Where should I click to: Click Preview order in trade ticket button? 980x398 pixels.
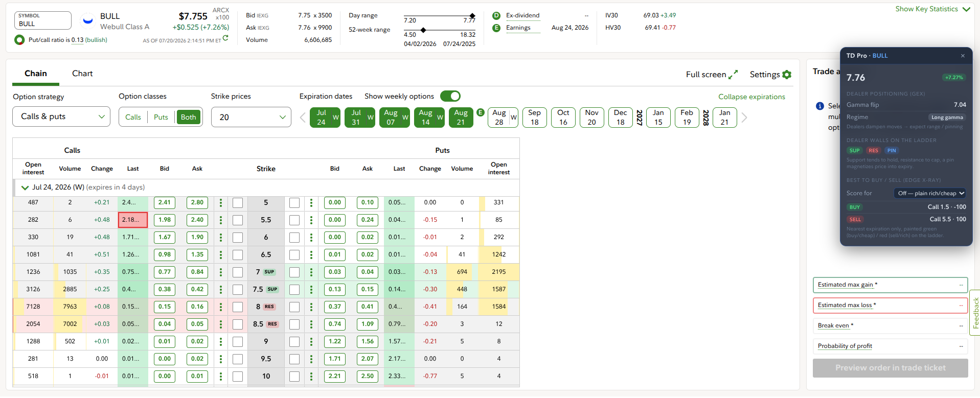pyautogui.click(x=890, y=368)
